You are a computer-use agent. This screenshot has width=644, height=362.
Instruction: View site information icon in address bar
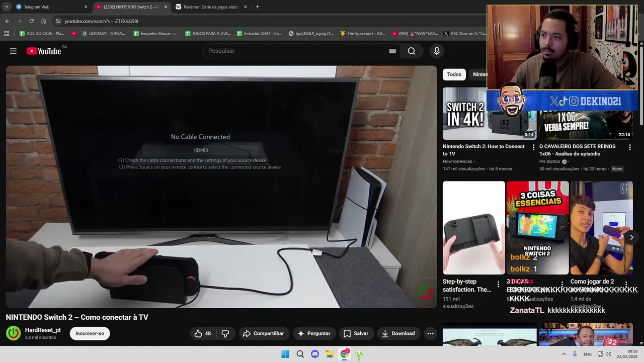tap(58, 21)
